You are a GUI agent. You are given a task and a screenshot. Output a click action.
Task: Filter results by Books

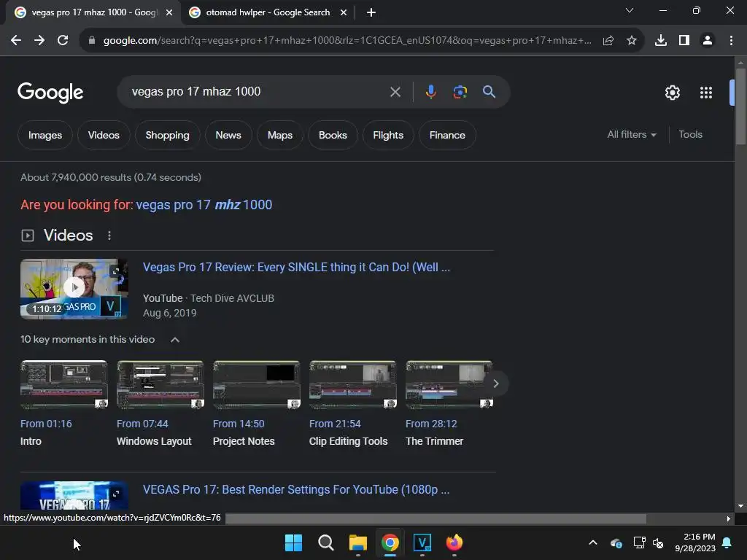point(333,135)
